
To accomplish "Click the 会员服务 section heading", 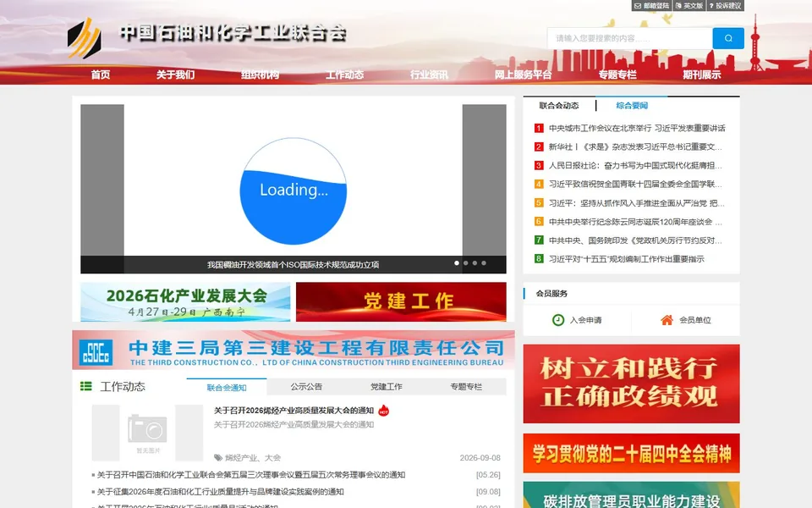I will click(x=551, y=294).
